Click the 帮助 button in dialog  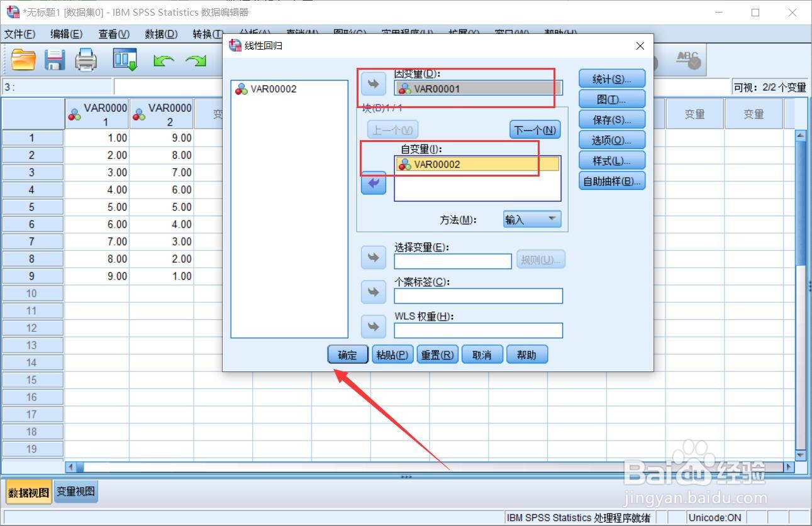click(x=527, y=354)
